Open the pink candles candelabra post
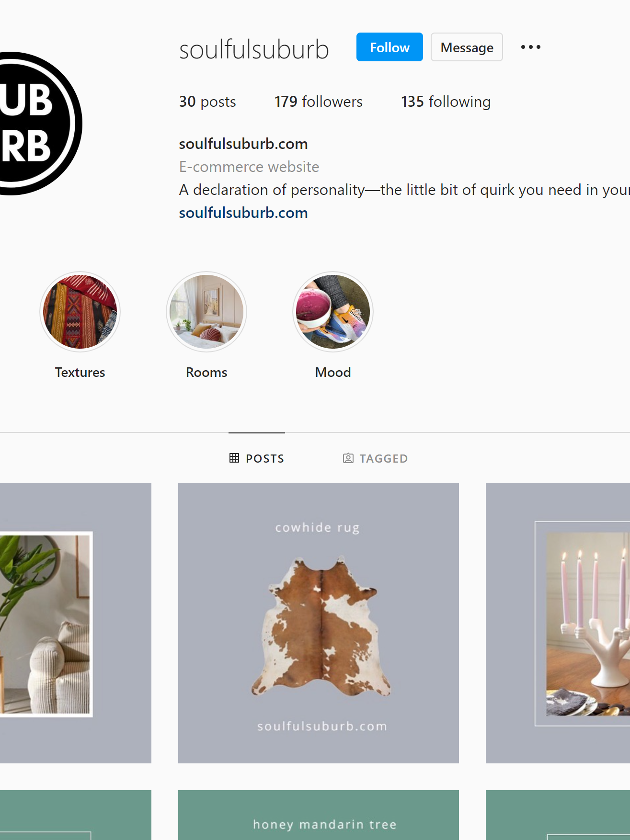 tap(558, 623)
